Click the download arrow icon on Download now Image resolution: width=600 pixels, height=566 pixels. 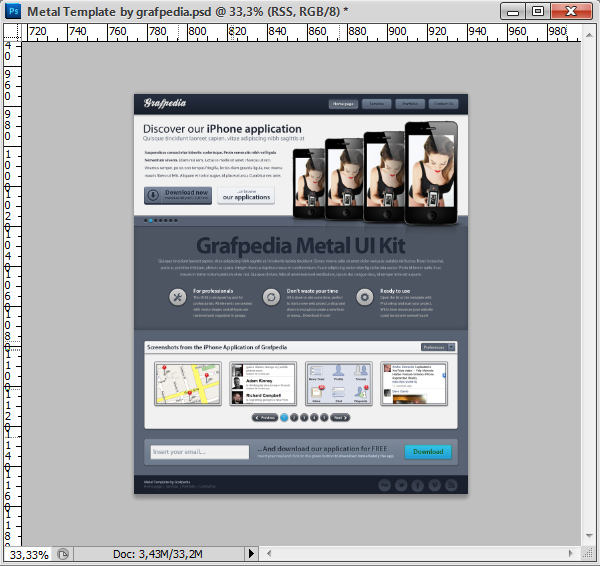click(153, 195)
